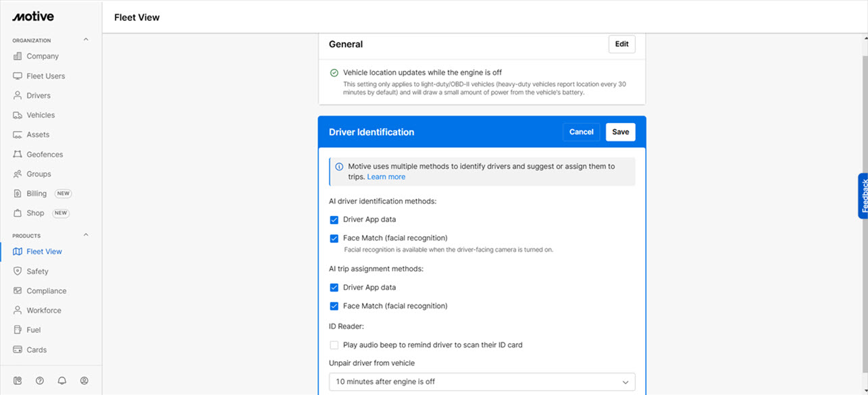Click the Safety shield icon

tap(18, 271)
